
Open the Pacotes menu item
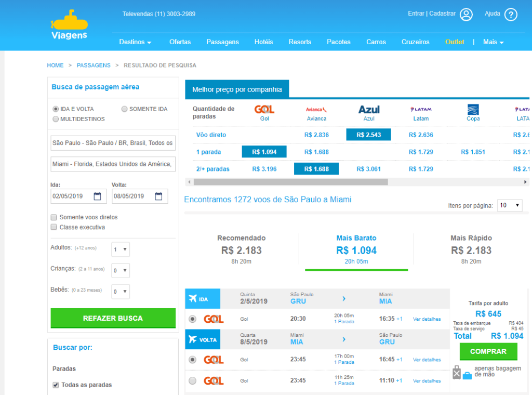pos(339,42)
